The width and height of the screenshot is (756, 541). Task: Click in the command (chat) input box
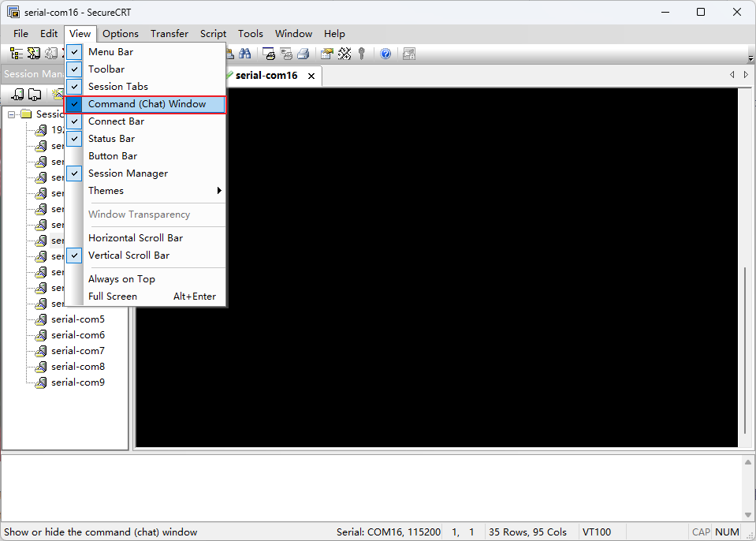371,487
